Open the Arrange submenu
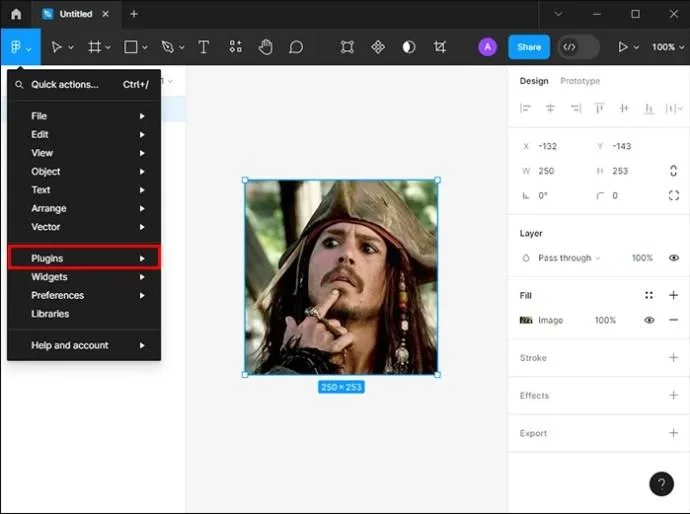 [x=84, y=209]
